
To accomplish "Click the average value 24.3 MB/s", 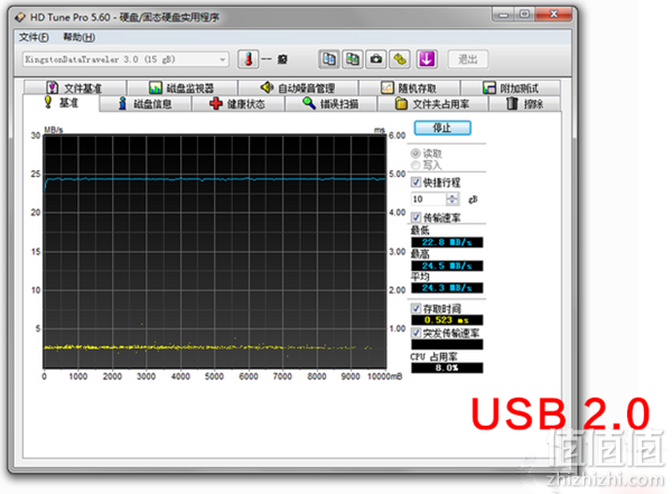I will click(447, 288).
